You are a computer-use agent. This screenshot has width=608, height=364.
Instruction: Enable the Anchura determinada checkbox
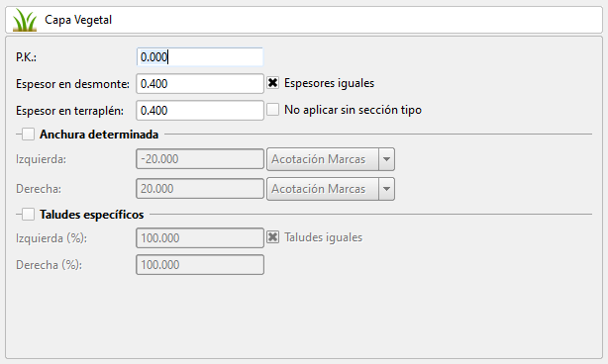28,135
